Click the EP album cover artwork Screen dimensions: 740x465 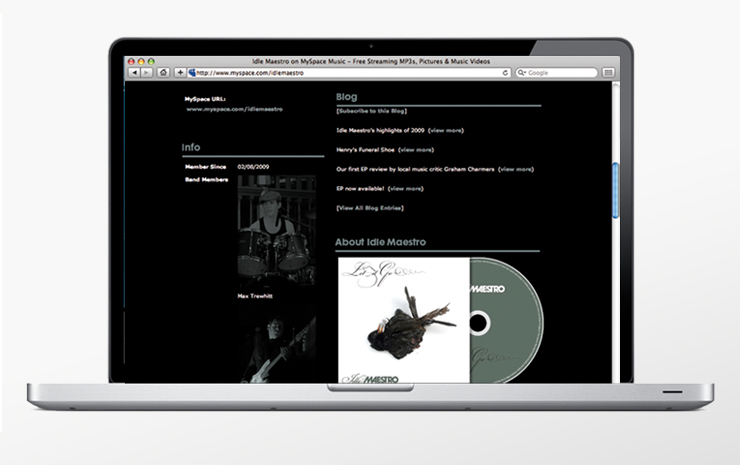(x=404, y=320)
